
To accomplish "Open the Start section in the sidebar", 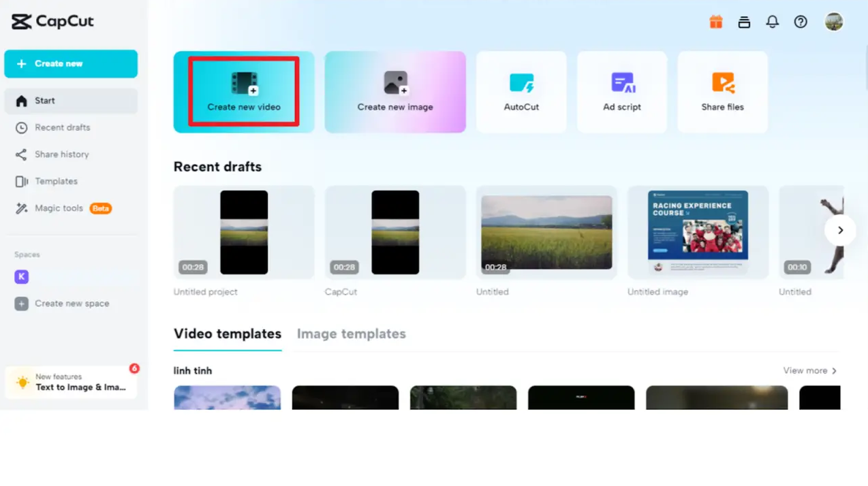I will tap(71, 101).
